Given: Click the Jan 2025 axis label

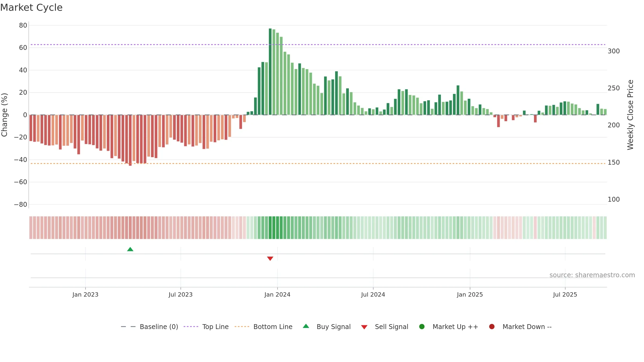Looking at the screenshot, I should pos(470,295).
